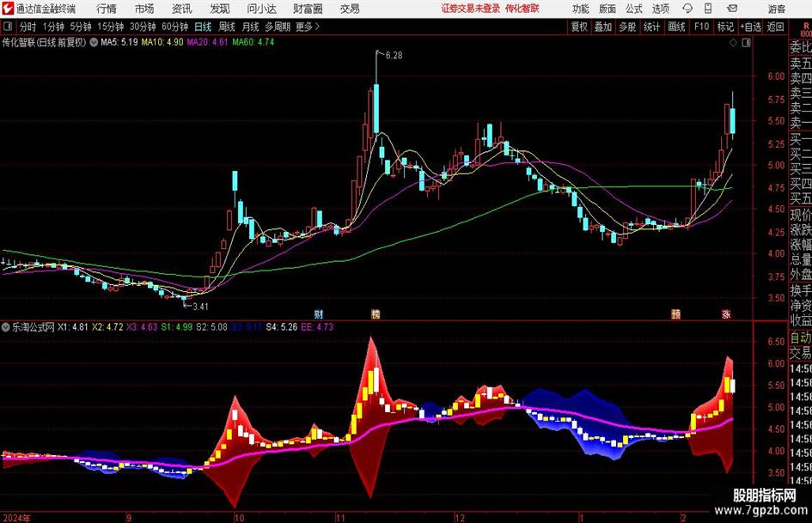Viewport: 812px width, 523px height.
Task: Switch to the 60分钟 period tab
Action: tap(175, 27)
